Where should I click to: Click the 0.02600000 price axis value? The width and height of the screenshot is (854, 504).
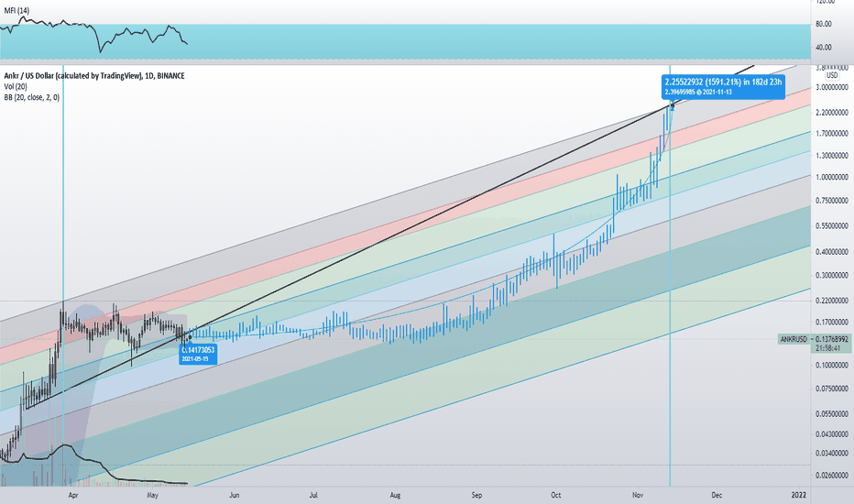click(832, 476)
